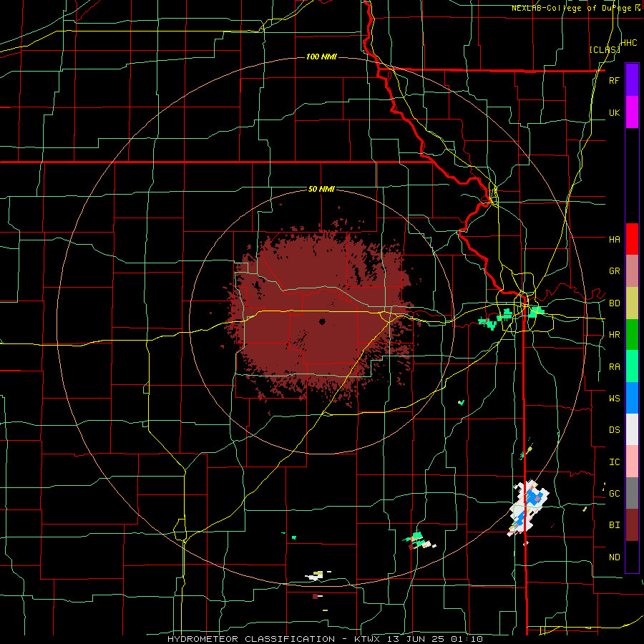Select the brown BI legend swatch
644x644 pixels.
(632, 525)
